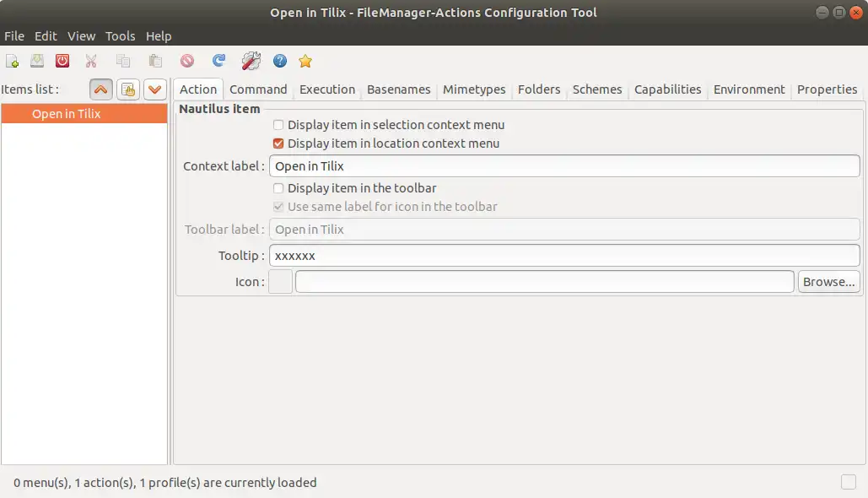
Task: Switch to the Execution tab
Action: pyautogui.click(x=327, y=89)
